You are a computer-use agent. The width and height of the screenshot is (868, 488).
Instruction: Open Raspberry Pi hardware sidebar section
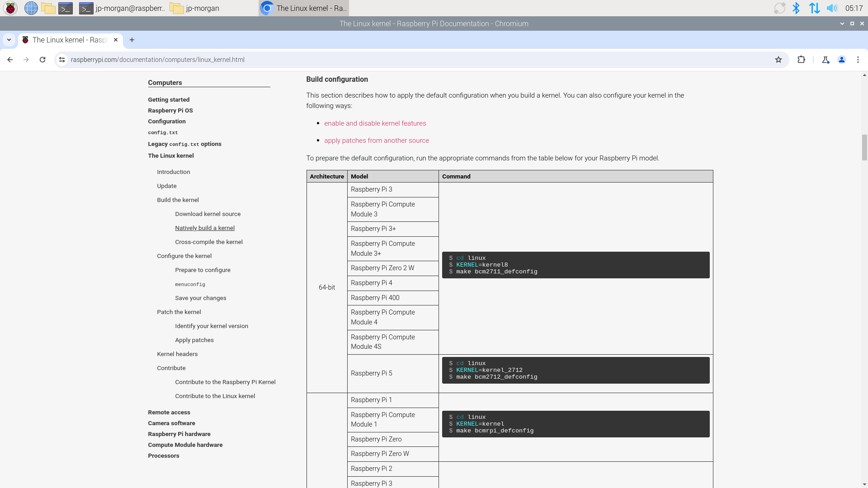coord(179,434)
